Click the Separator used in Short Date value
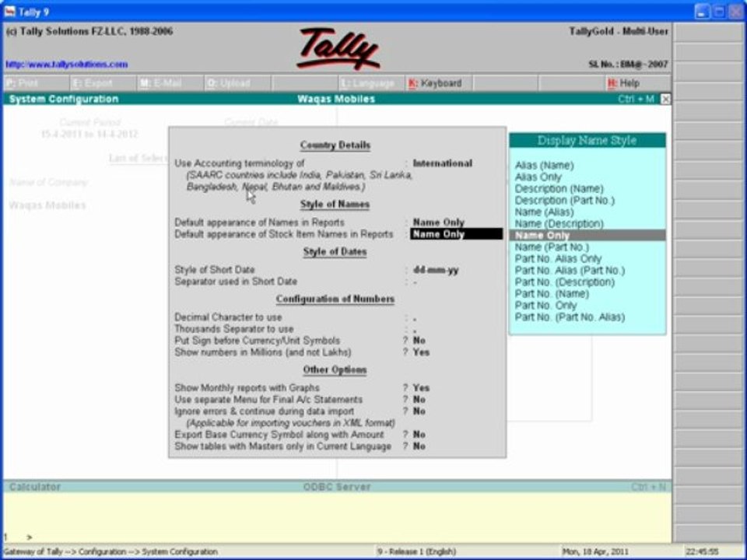 (x=415, y=282)
